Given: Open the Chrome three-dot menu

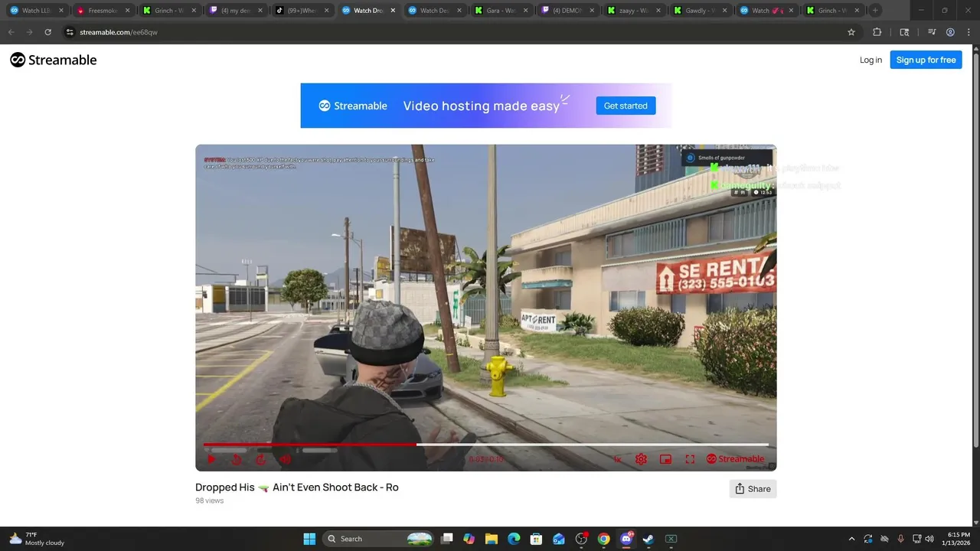Looking at the screenshot, I should tap(969, 32).
